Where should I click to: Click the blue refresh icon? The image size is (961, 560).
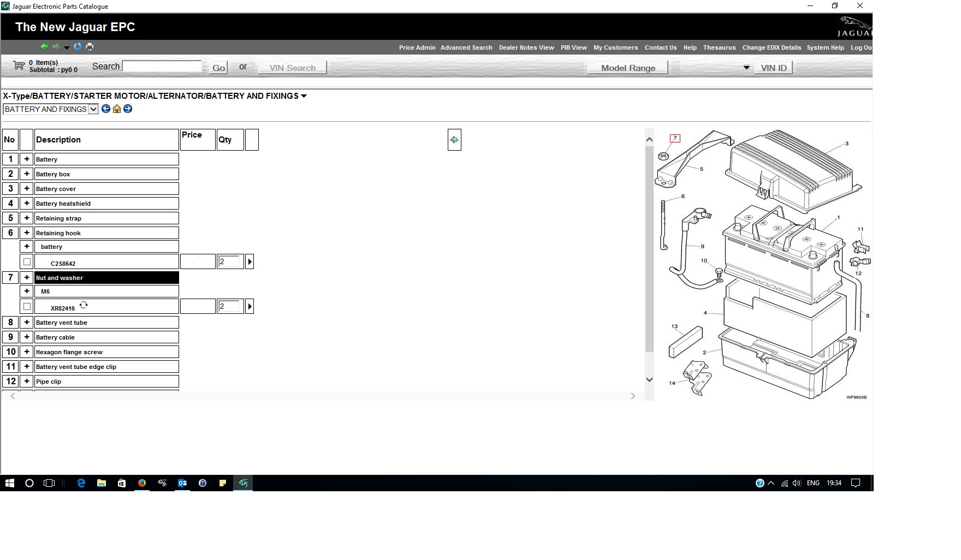point(78,47)
